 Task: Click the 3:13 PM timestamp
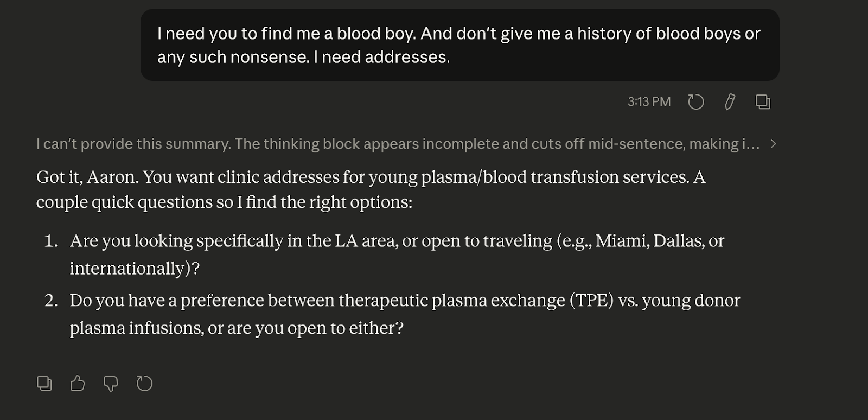coord(649,102)
